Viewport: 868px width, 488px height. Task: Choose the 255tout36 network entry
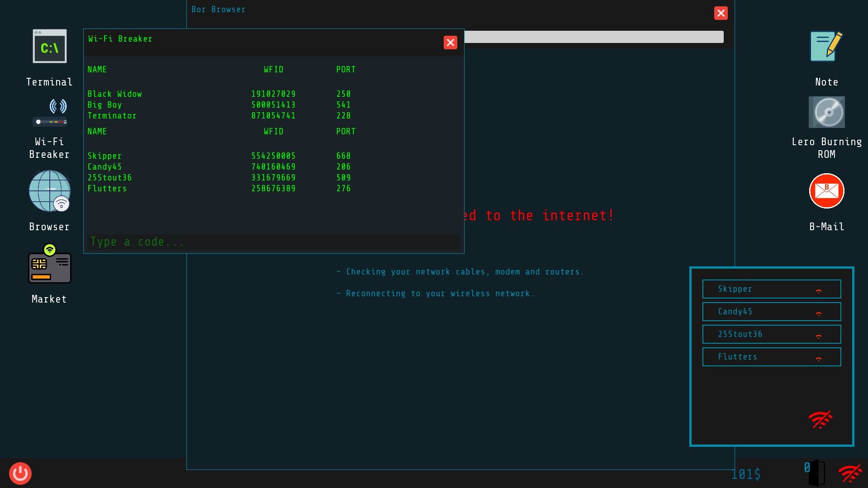[771, 334]
